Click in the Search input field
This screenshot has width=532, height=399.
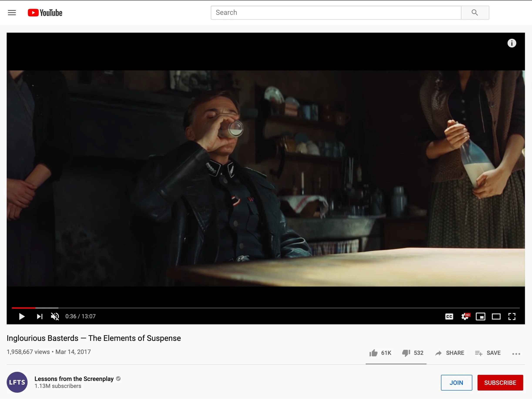coord(336,12)
